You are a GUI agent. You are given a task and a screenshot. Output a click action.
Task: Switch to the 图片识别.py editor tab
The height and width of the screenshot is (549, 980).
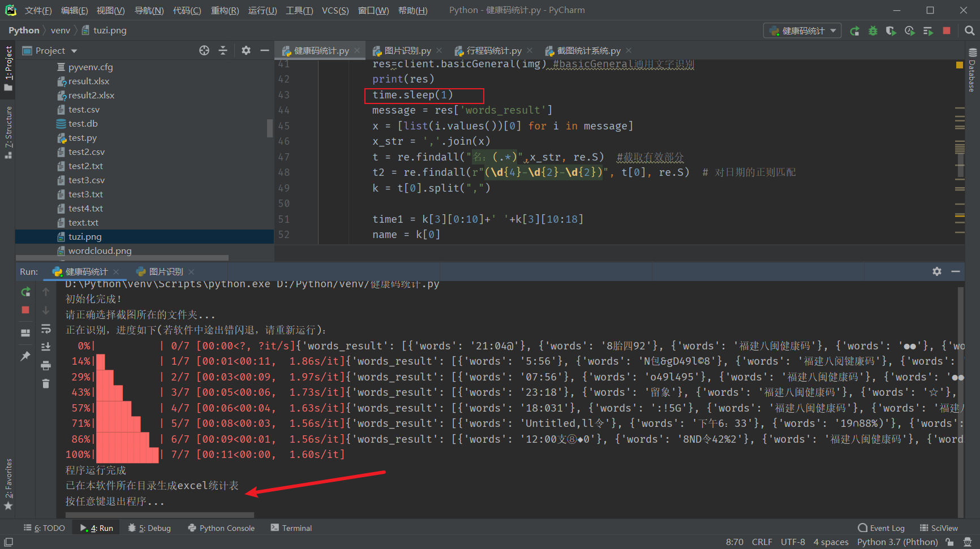coord(407,50)
